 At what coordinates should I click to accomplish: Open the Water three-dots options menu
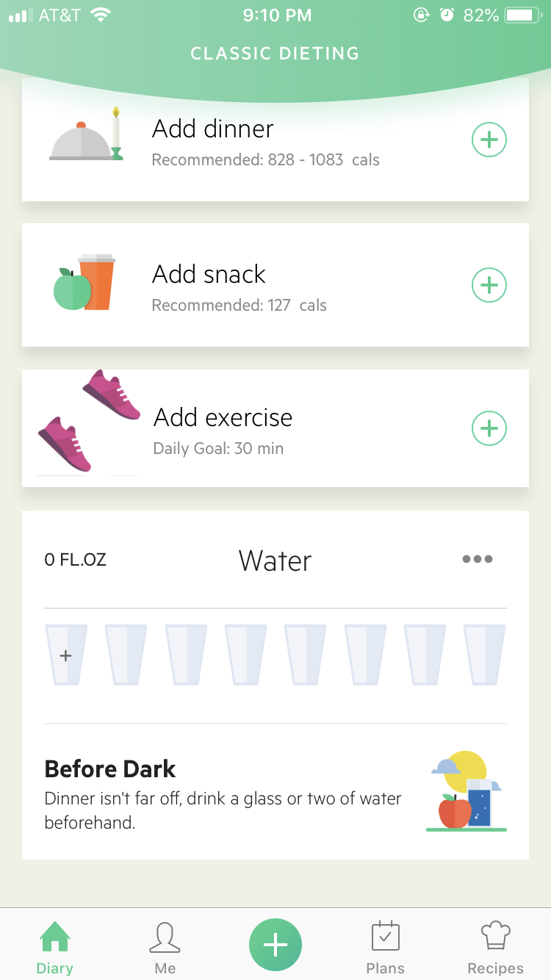[x=478, y=560]
